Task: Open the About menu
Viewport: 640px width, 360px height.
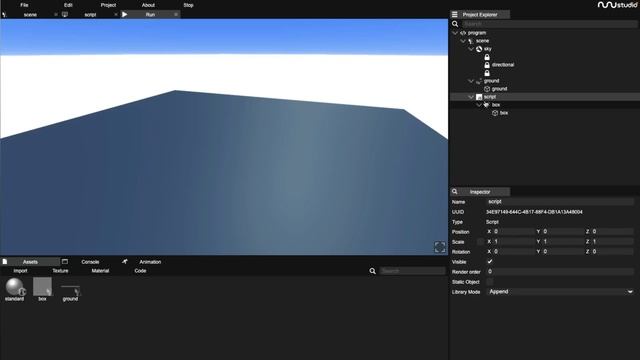Action: (148, 5)
